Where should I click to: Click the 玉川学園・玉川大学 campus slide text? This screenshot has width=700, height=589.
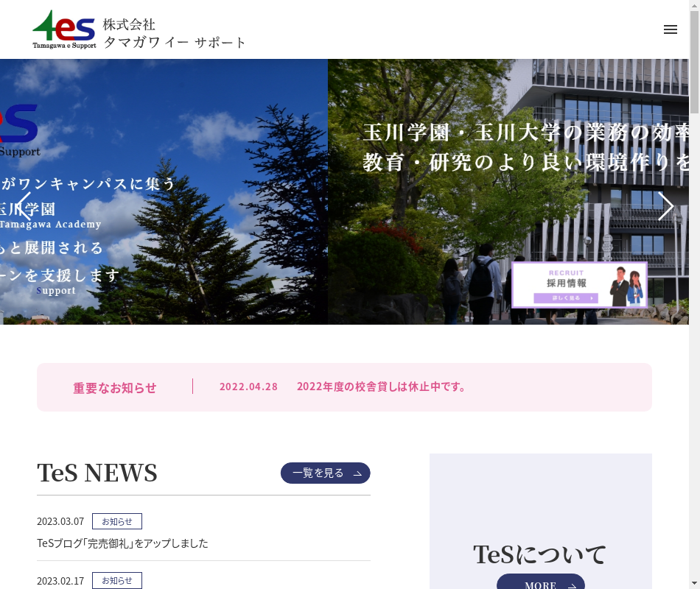pyautogui.click(x=525, y=147)
